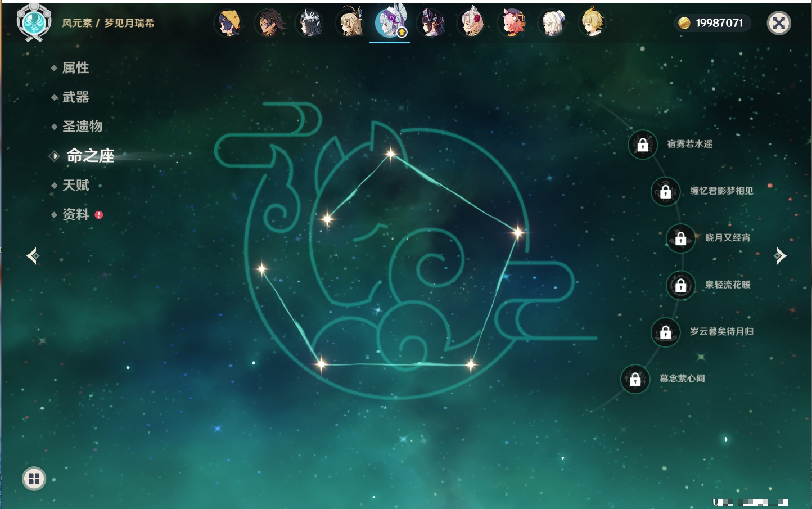Click the upgrade arrow badge on selected portrait
This screenshot has height=509, width=812.
[402, 33]
